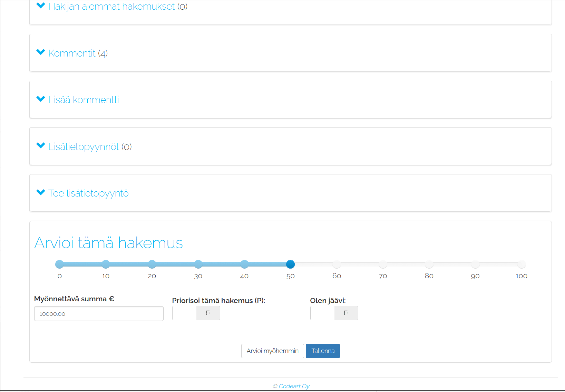Click the Arvioi myöhemmin button

click(272, 351)
